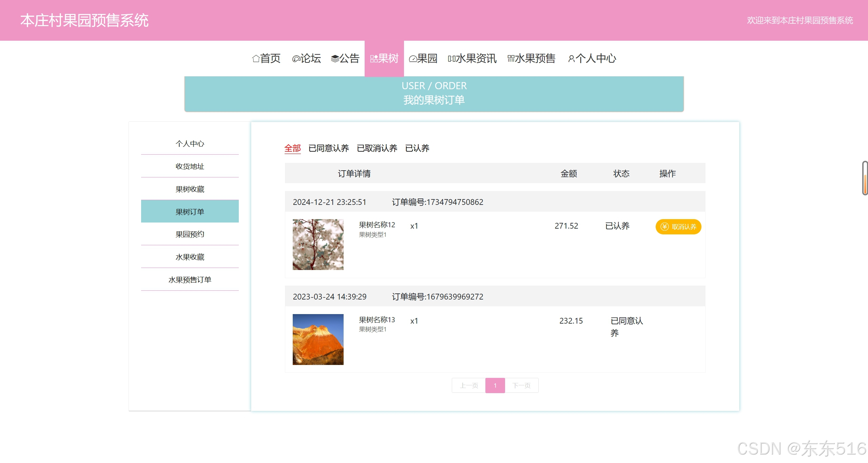
Task: Select the 已认养 filter tab
Action: (x=417, y=148)
